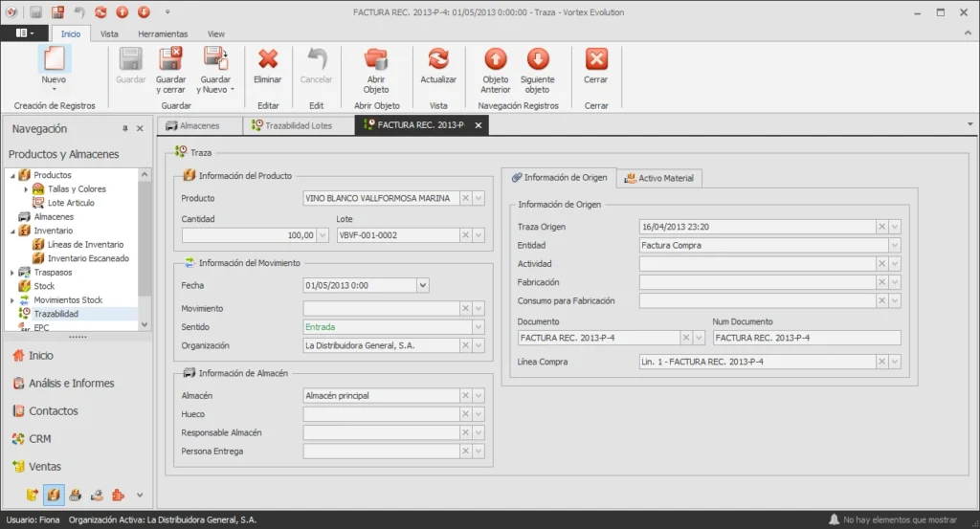Viewport: 980px width, 529px height.
Task: Pin the Navegación panel
Action: (x=125, y=128)
